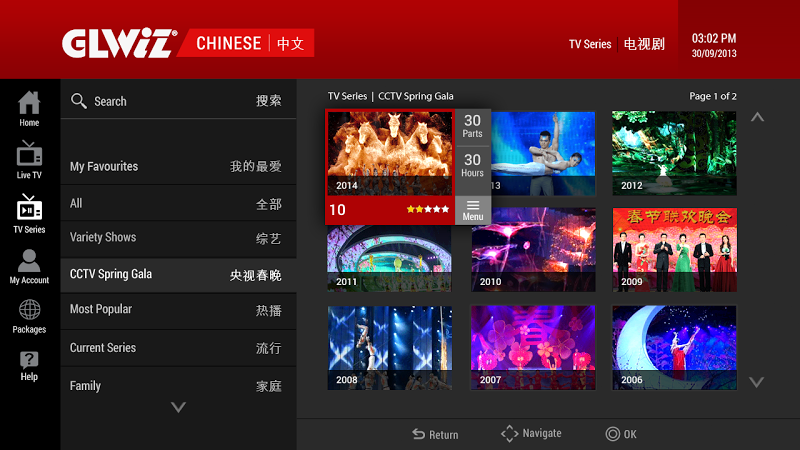
Task: Select Most Popular category
Action: click(178, 310)
